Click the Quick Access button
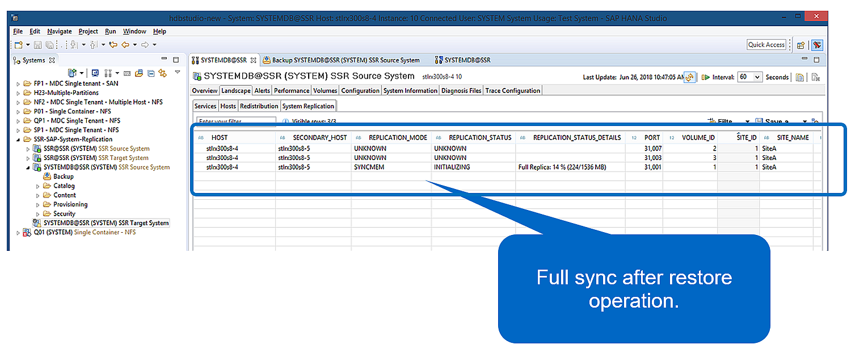Screen dimensions: 868x357 point(766,45)
